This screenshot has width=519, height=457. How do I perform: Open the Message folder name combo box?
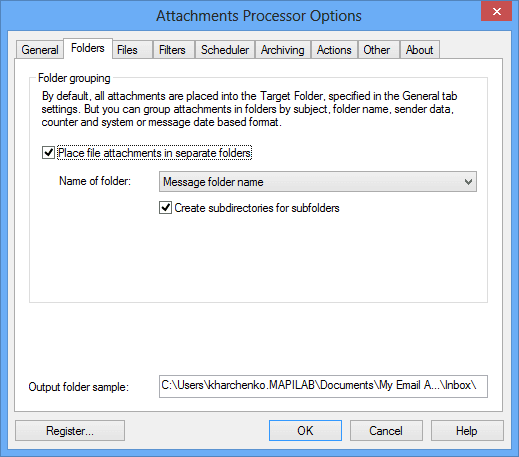click(318, 182)
